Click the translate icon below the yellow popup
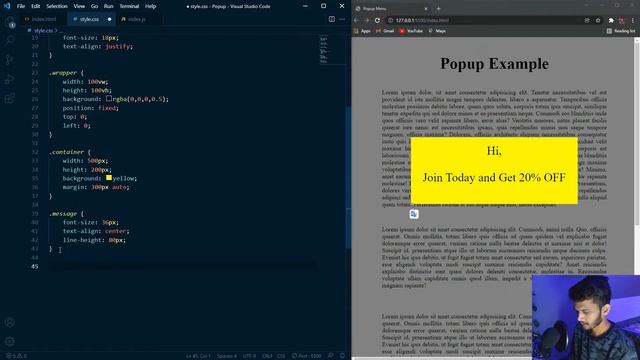Image resolution: width=640 pixels, height=360 pixels. tap(414, 214)
